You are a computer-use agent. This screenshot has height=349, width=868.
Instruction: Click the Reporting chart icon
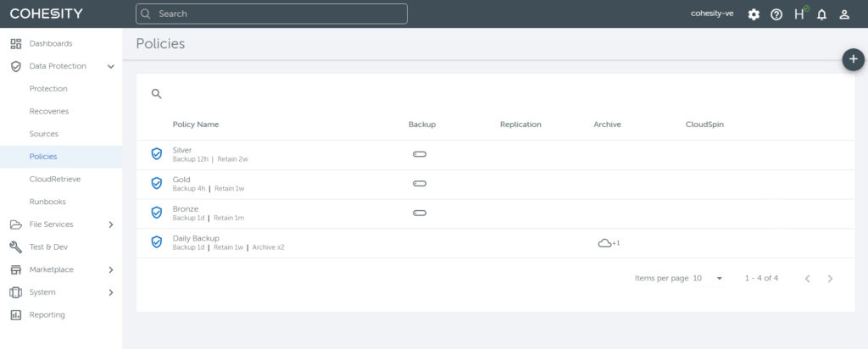[15, 315]
